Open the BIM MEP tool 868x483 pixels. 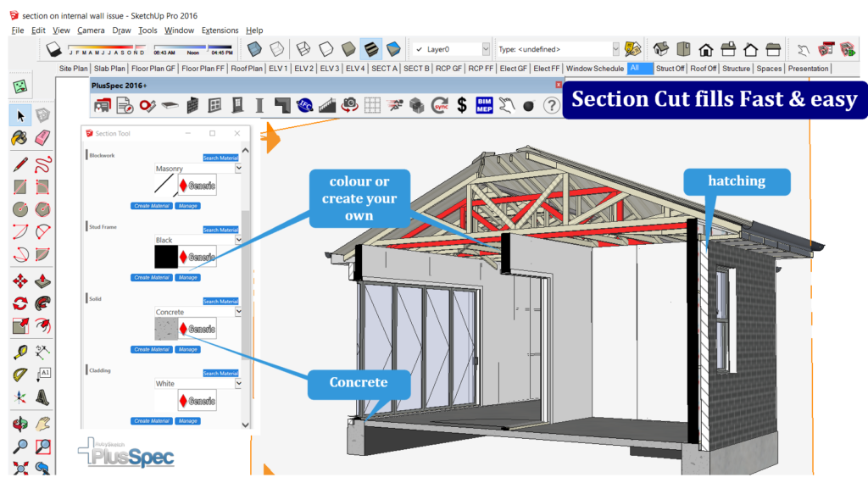click(x=484, y=105)
